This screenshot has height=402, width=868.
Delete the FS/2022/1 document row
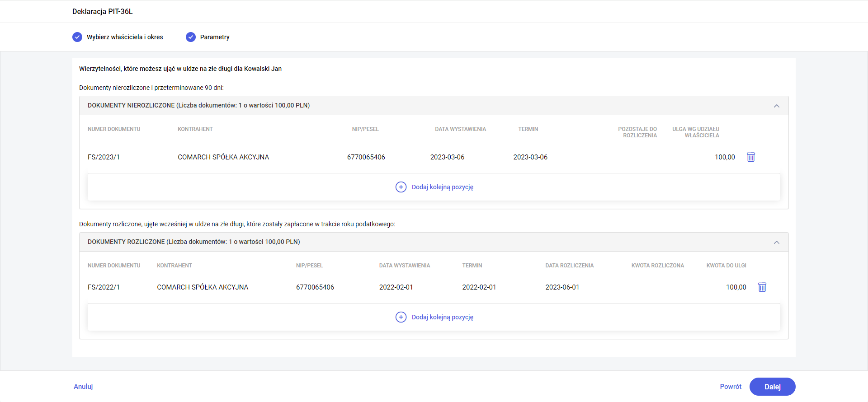click(x=762, y=287)
